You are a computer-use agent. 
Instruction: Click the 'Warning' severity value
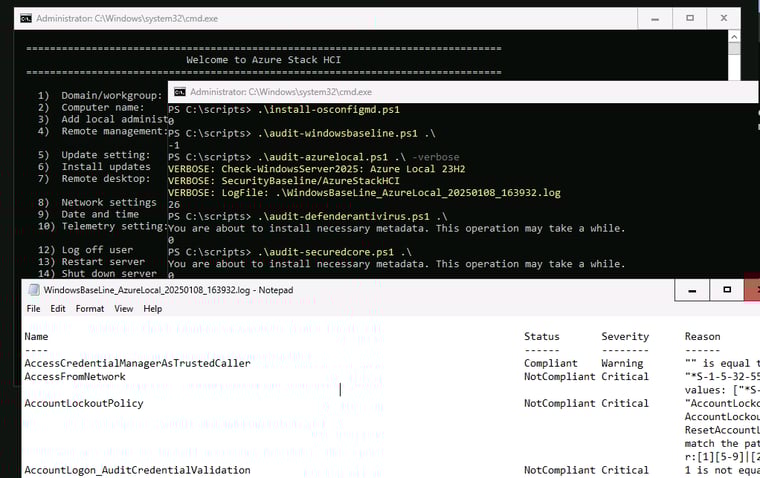[x=622, y=364]
